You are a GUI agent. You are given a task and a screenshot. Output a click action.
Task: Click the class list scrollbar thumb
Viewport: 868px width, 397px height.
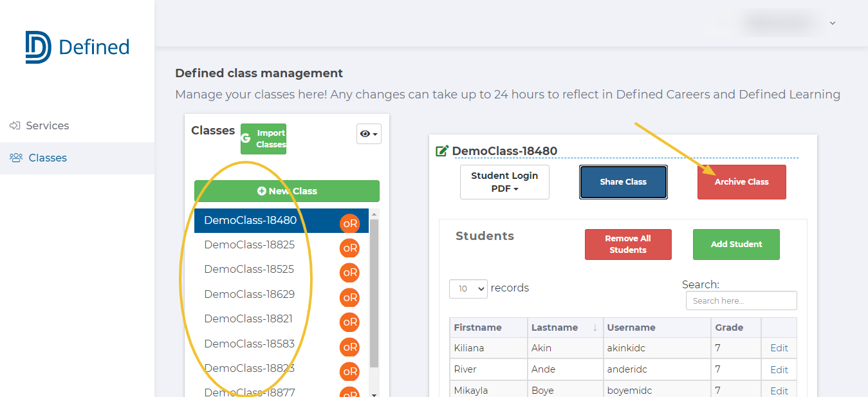(x=374, y=293)
